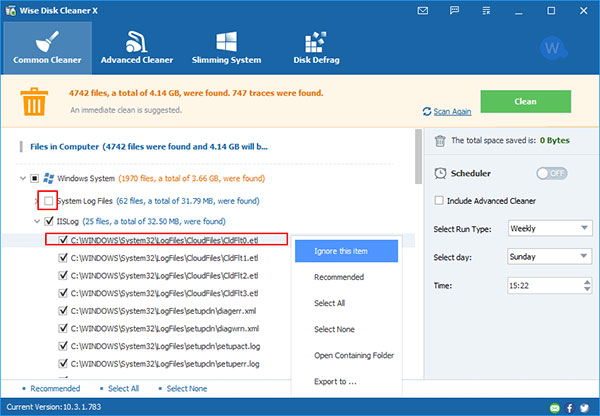The image size is (600, 416).
Task: Switch to Advanced Cleaner
Action: [135, 47]
